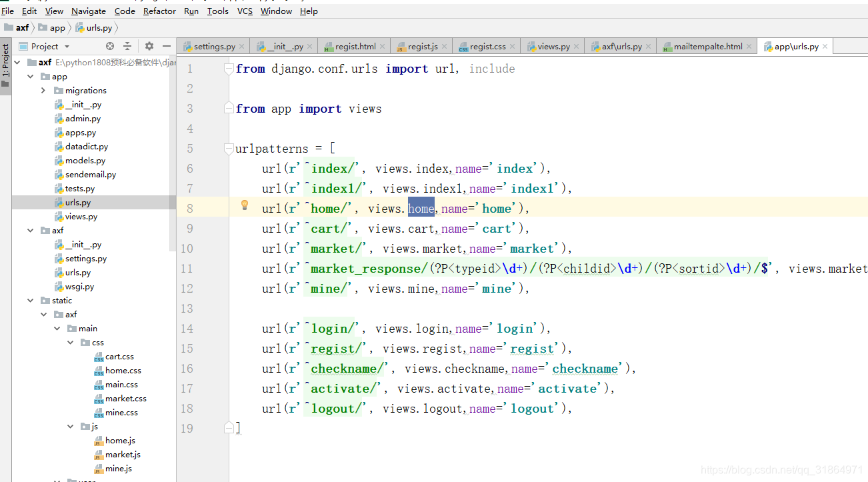Click urlpatterns on line 5
The height and width of the screenshot is (482, 868).
[x=272, y=149]
